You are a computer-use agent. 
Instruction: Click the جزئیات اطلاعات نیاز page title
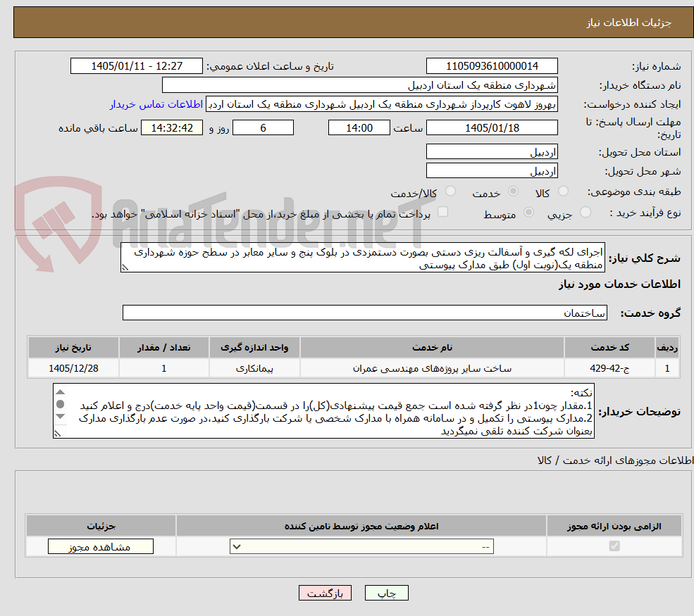click(629, 23)
